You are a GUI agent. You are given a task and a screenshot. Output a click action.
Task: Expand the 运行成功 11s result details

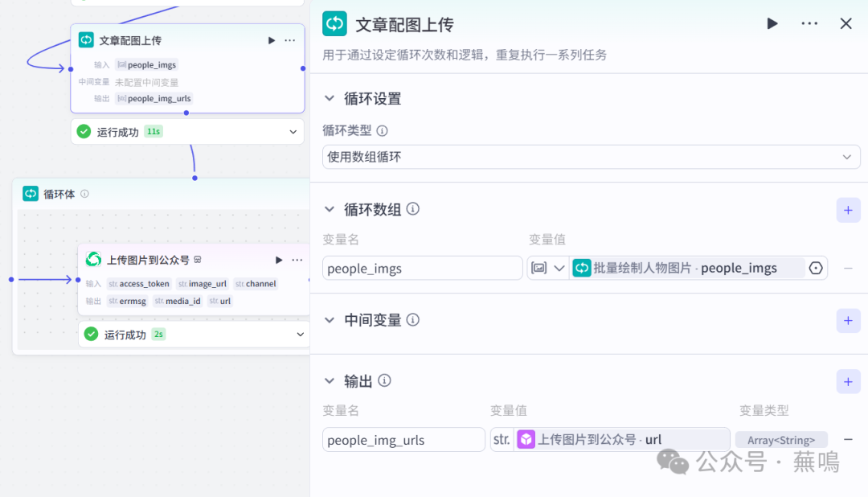coord(293,132)
